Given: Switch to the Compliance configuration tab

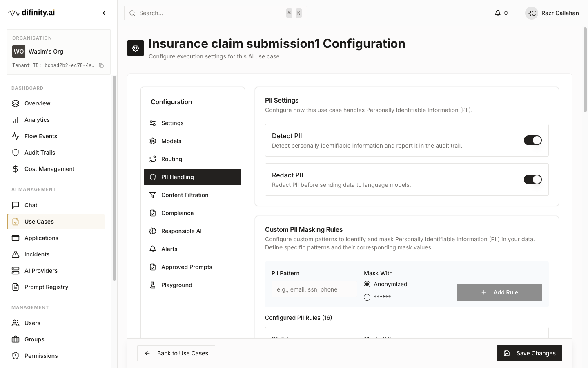Looking at the screenshot, I should 177,213.
